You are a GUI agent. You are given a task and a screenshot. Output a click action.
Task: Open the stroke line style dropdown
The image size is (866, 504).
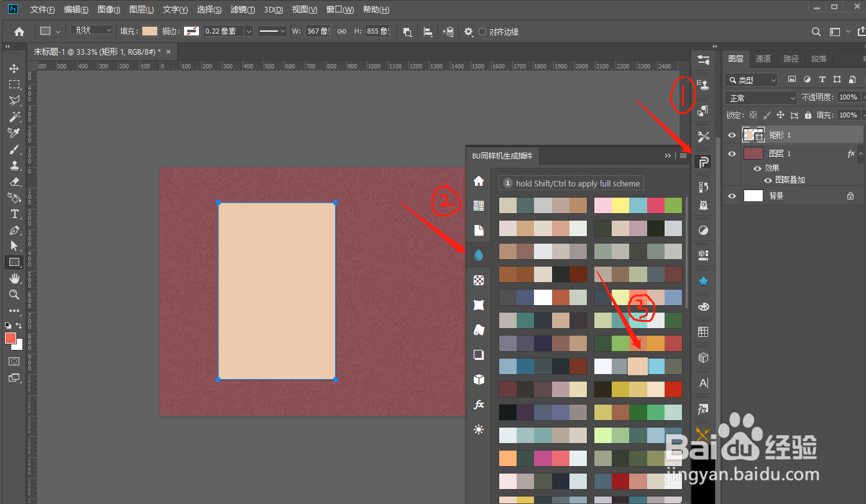(x=272, y=31)
